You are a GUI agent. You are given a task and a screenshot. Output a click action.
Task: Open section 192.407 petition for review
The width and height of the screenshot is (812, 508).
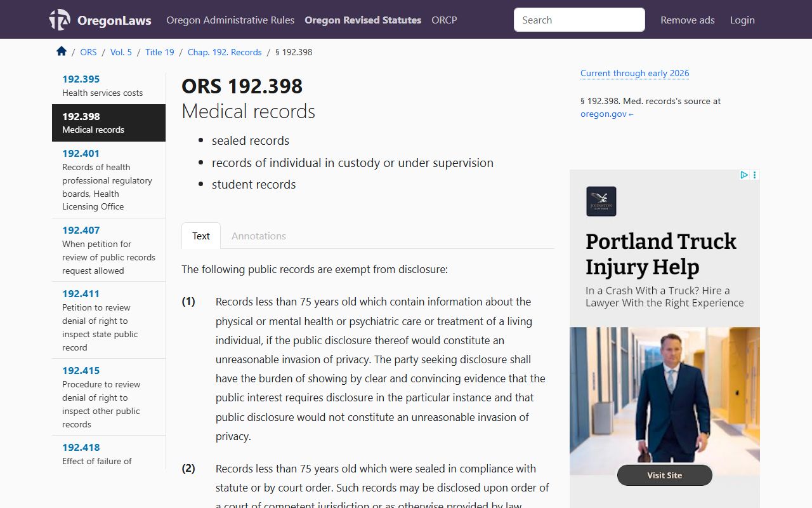108,250
